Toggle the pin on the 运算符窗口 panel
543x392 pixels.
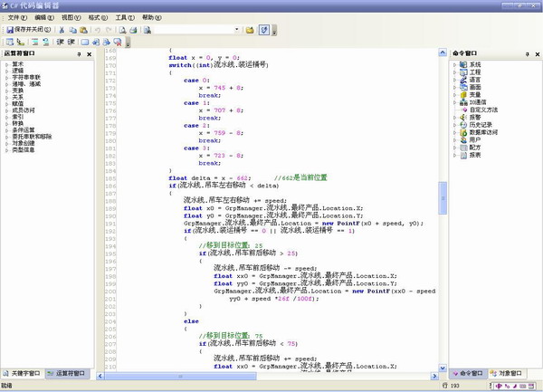[x=79, y=55]
